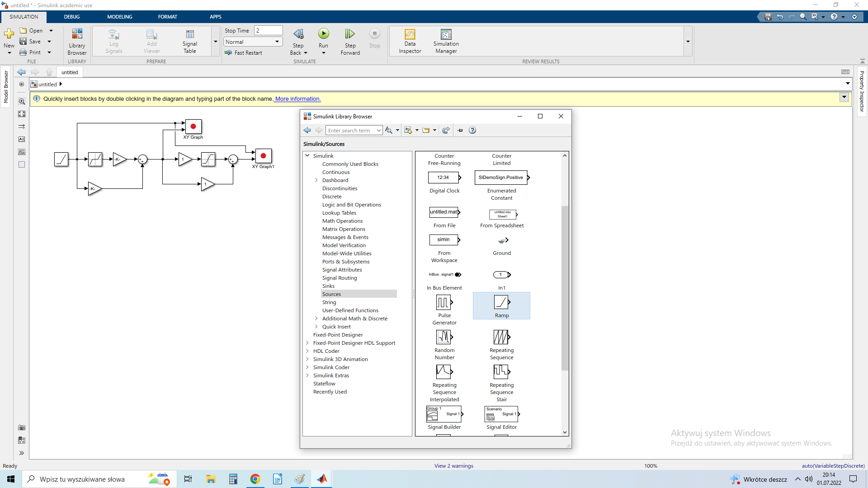Expand the HDL Coder node
868x488 pixels.
click(x=307, y=351)
